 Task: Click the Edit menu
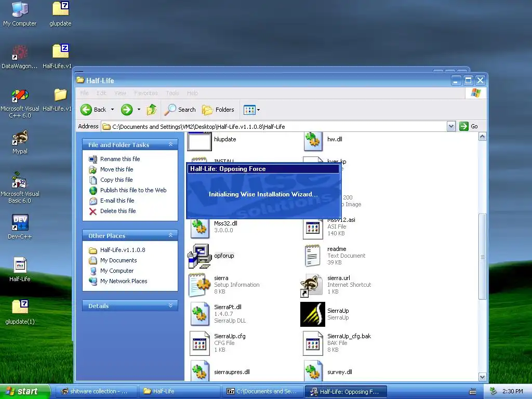101,93
